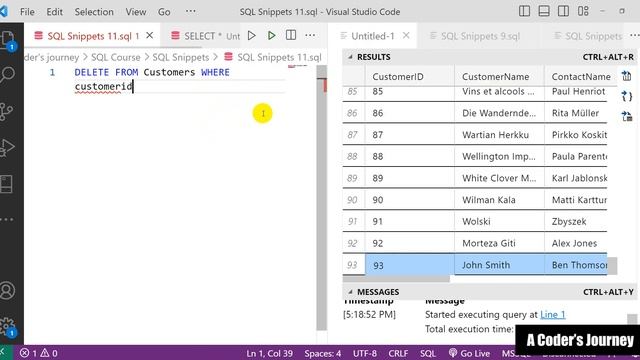This screenshot has height=360, width=640.
Task: Click the Alex Jones contact cell
Action: (576, 243)
